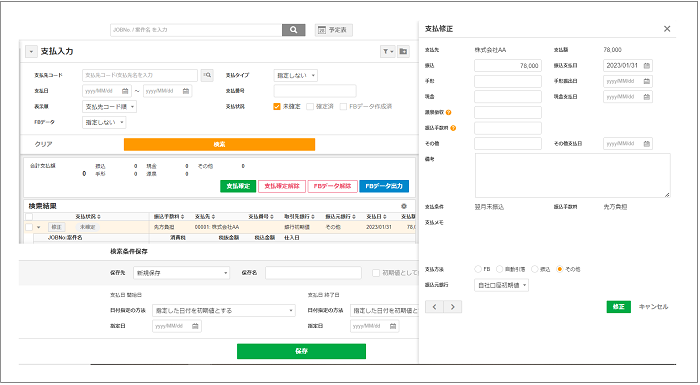The width and height of the screenshot is (700, 385).
Task: Open the 予定表 calendar button
Action: [333, 30]
